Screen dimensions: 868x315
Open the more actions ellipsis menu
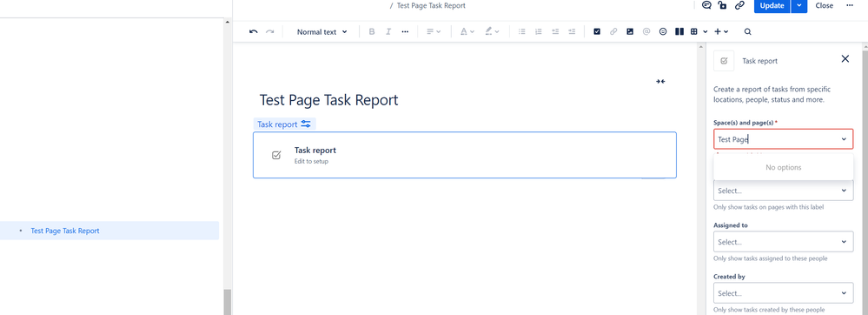point(850,5)
